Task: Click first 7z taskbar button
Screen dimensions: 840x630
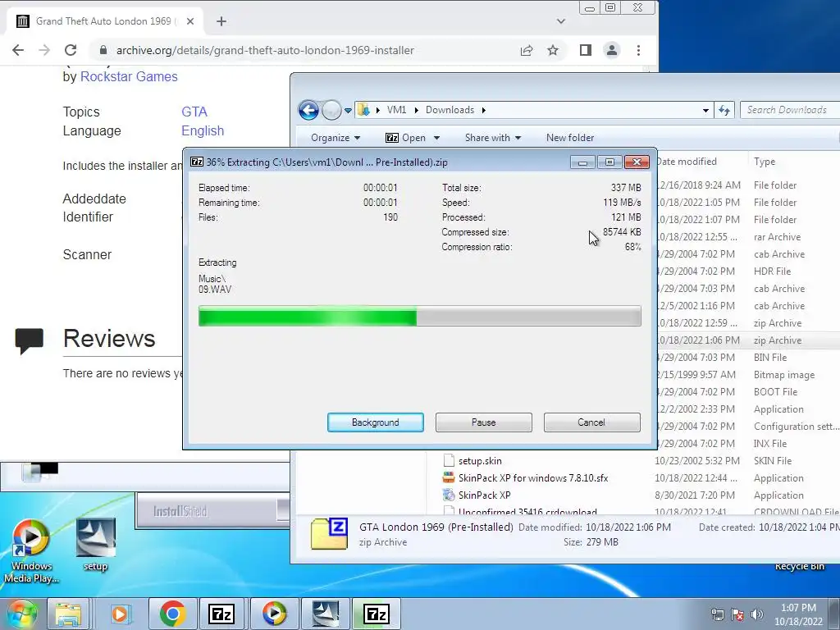Action: tap(221, 614)
